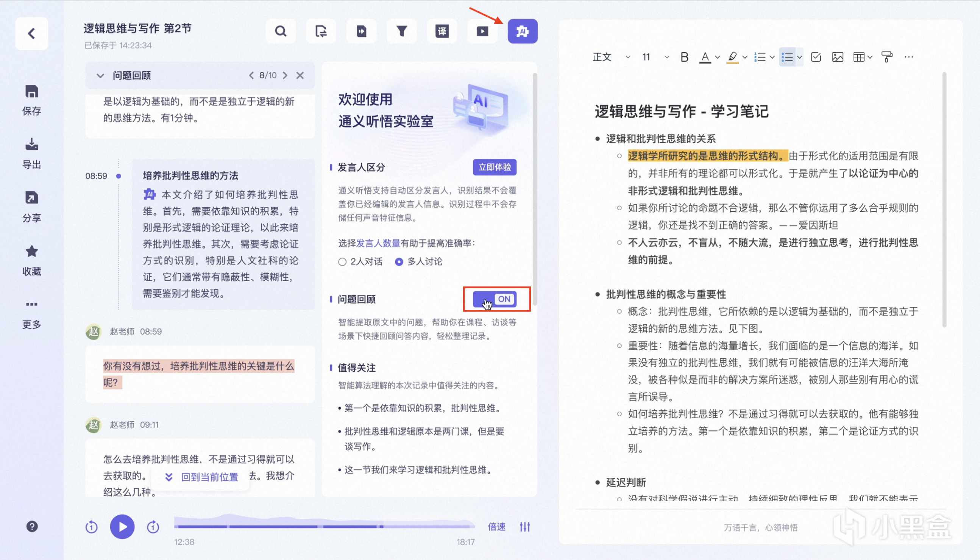Click 回到当前位置 link
This screenshot has width=980, height=560.
[x=209, y=477]
